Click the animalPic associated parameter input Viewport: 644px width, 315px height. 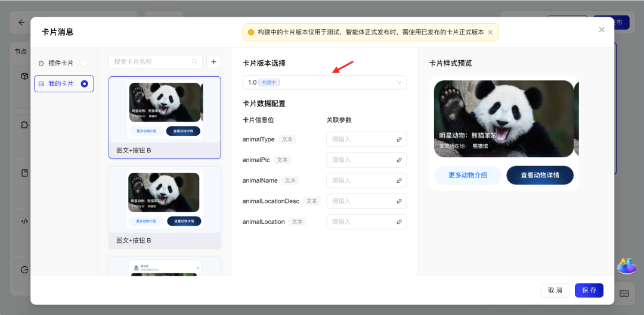pyautogui.click(x=366, y=160)
